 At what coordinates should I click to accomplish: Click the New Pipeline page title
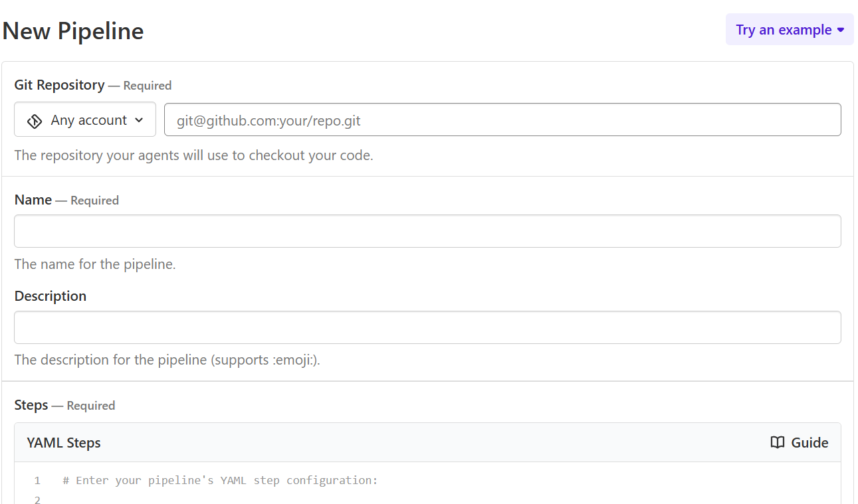pyautogui.click(x=73, y=31)
